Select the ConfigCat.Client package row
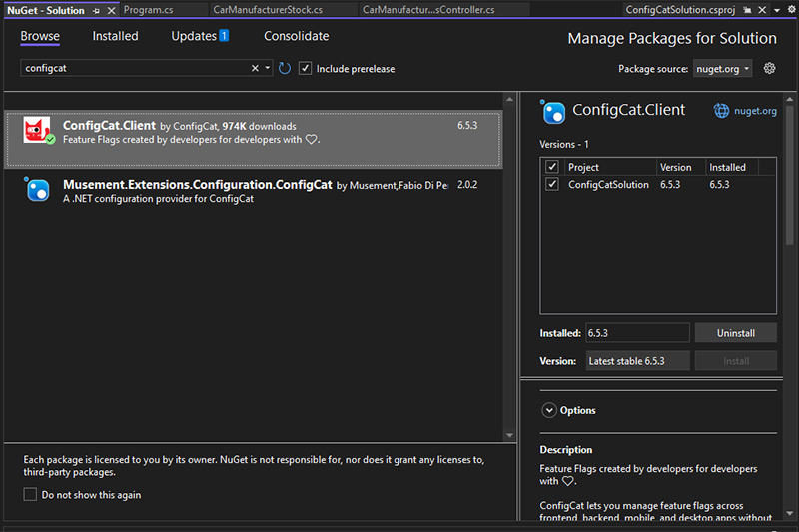This screenshot has height=532, width=799. (253, 139)
